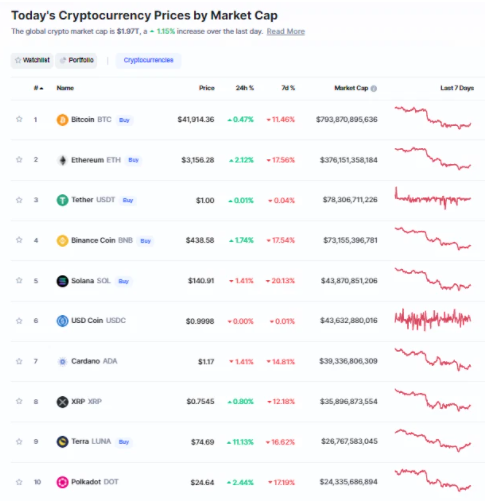Open the Watchlist tab

[x=32, y=60]
